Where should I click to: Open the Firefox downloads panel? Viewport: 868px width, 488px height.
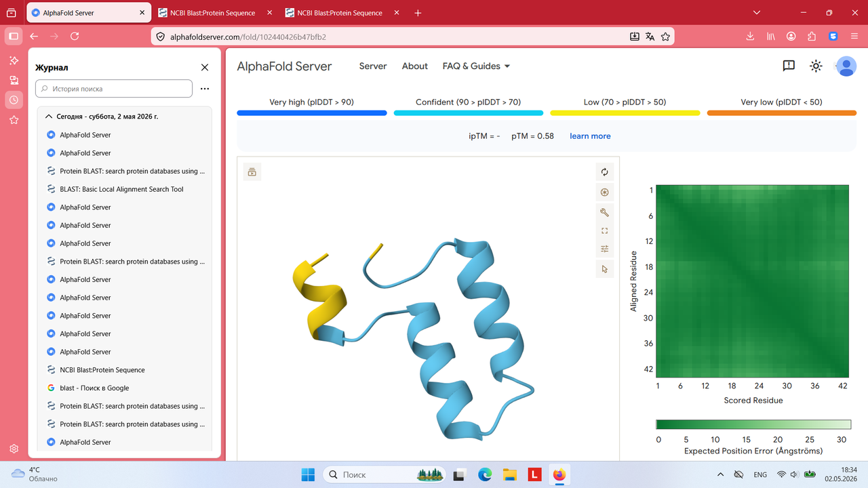click(751, 37)
